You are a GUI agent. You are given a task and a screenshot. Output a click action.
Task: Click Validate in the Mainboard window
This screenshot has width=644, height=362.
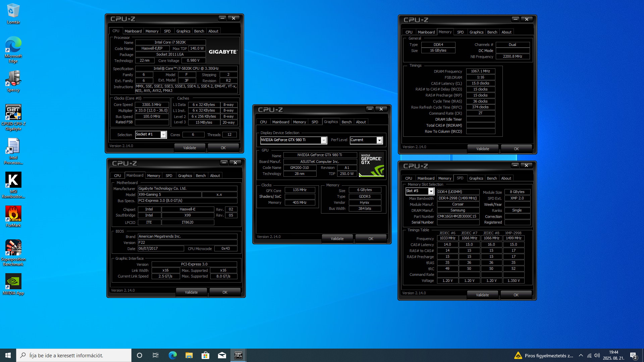tap(191, 292)
